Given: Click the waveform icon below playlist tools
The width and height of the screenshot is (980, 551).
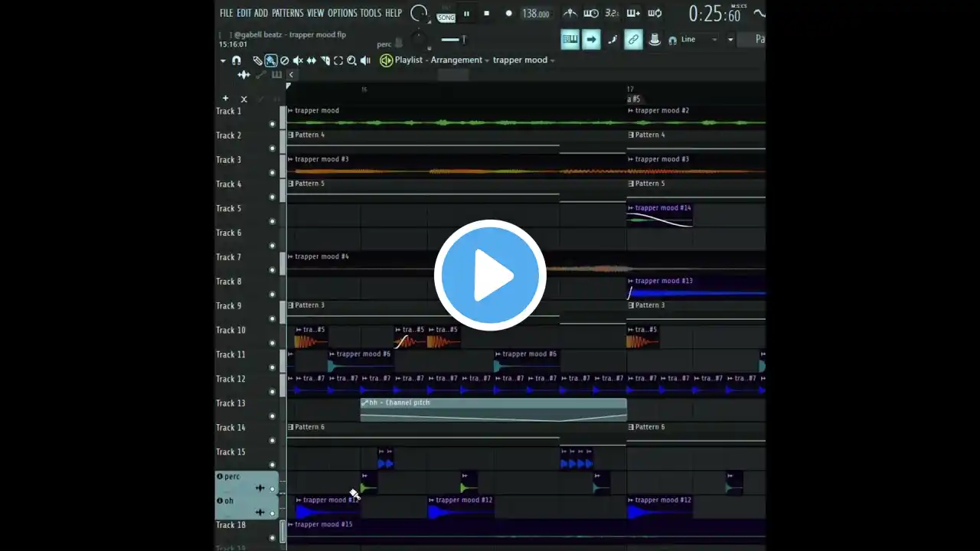Looking at the screenshot, I should 244,75.
